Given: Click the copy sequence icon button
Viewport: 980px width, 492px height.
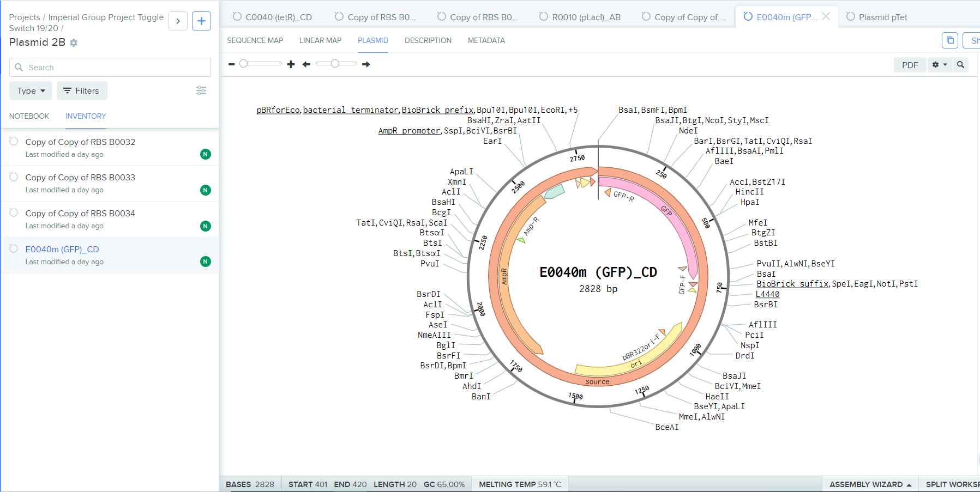Looking at the screenshot, I should 950,40.
